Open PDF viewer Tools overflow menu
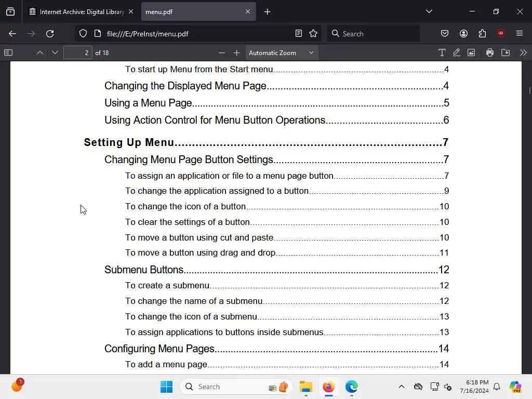The image size is (532, 399). pos(523,52)
